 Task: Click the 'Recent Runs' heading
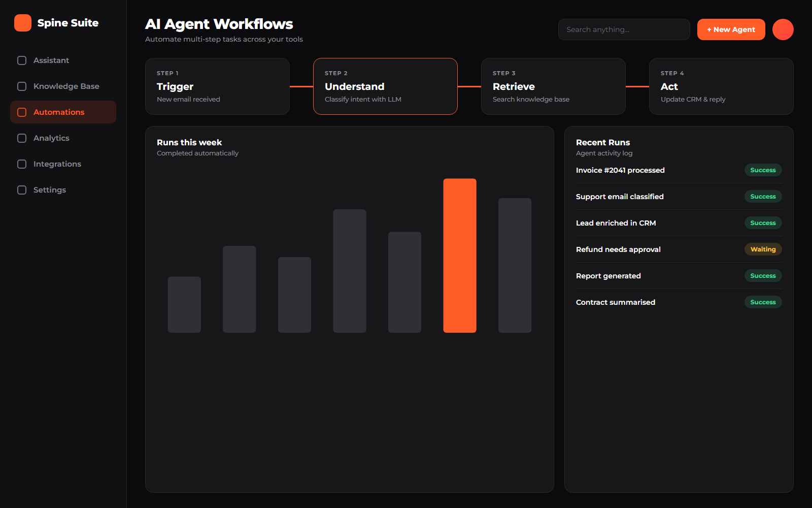(603, 143)
